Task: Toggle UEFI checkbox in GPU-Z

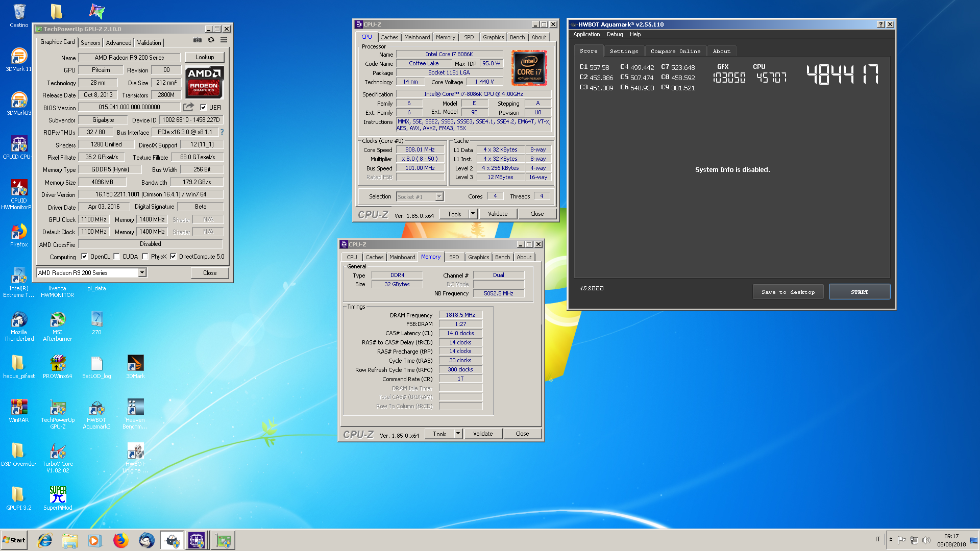Action: [x=203, y=107]
